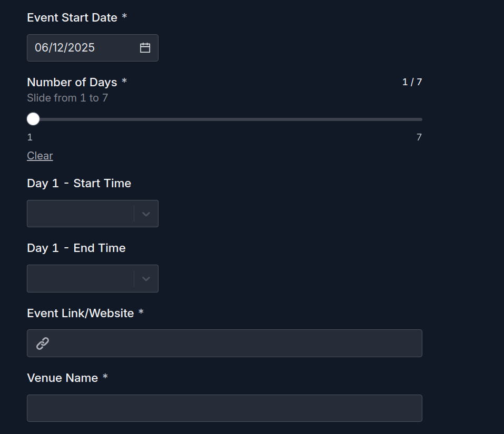Click the Event Link/Website label
Viewport: 504px width, 434px height.
click(x=81, y=313)
